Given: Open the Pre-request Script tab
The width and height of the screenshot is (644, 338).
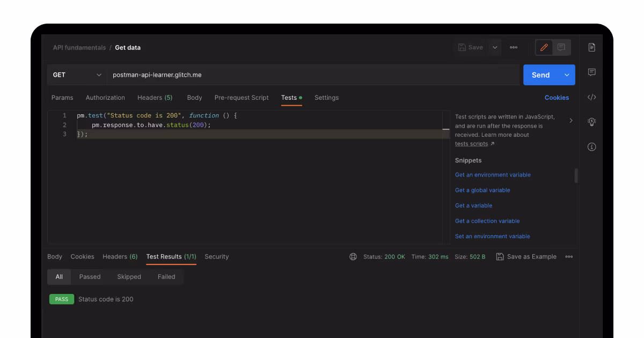Looking at the screenshot, I should [241, 98].
